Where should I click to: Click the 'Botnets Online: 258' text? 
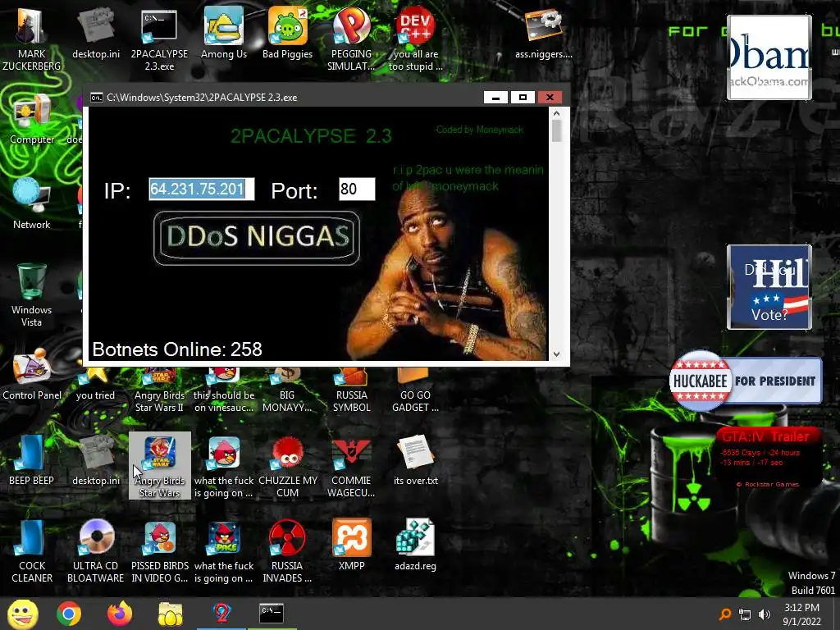click(177, 349)
